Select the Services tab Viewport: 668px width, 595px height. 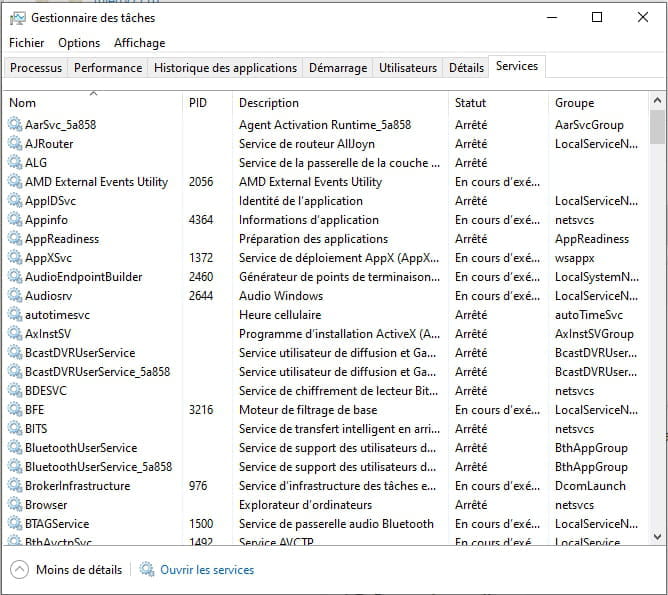(517, 66)
